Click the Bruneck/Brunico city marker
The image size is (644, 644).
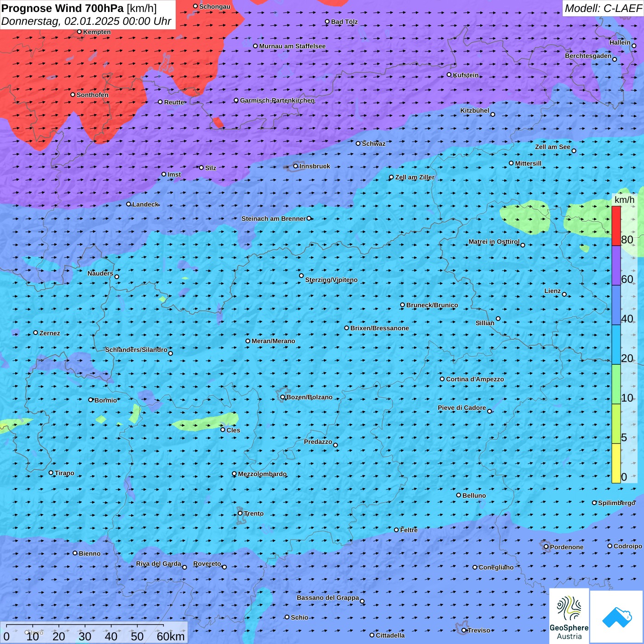click(x=402, y=305)
